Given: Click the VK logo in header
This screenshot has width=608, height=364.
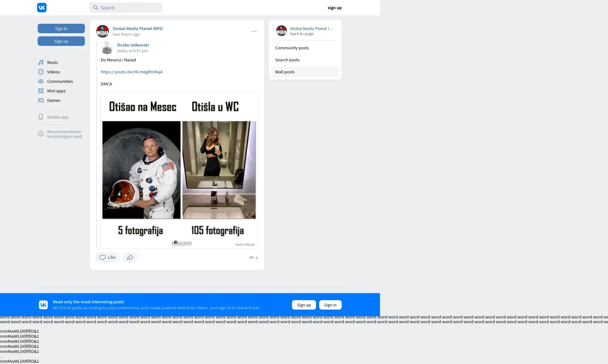Looking at the screenshot, I should (x=42, y=8).
